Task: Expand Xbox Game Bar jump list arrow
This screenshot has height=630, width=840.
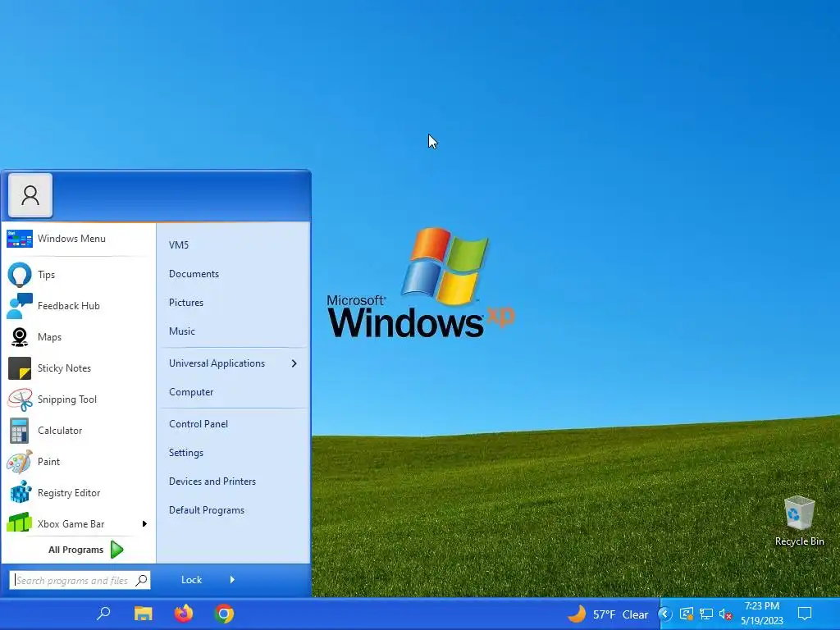Action: click(x=144, y=524)
